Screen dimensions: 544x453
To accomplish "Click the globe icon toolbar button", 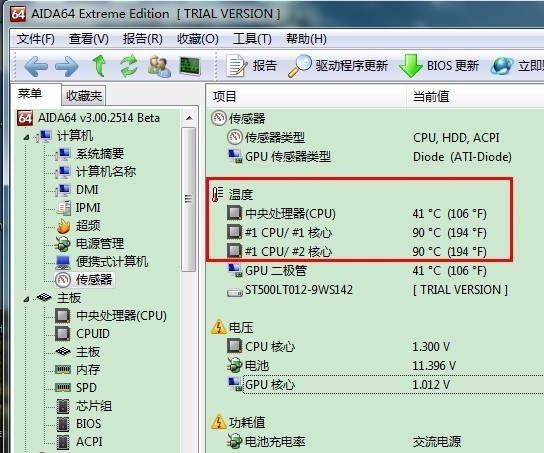I will pos(502,66).
